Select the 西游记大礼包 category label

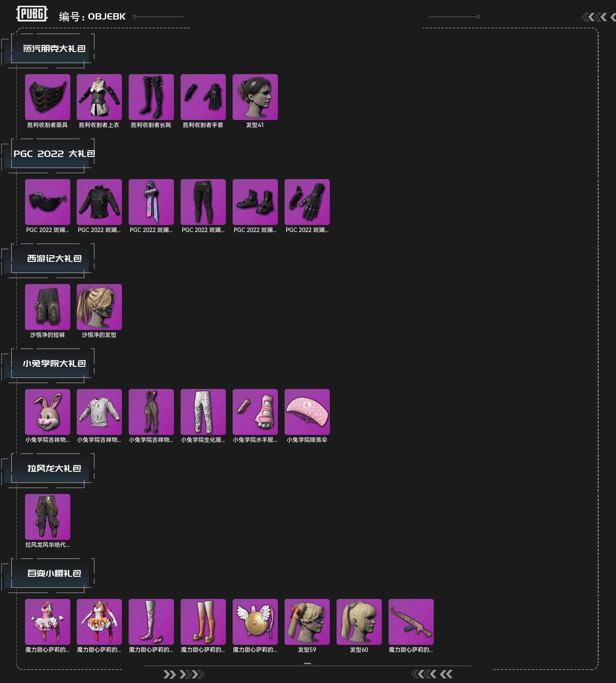(x=54, y=259)
